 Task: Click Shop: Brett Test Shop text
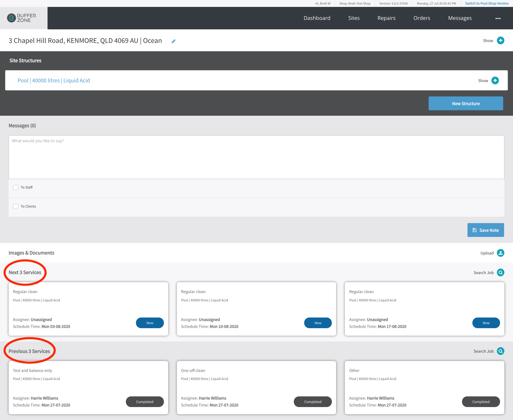point(355,3)
